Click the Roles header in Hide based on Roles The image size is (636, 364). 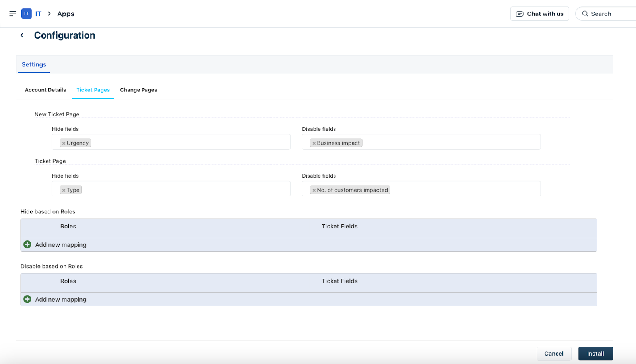(68, 226)
